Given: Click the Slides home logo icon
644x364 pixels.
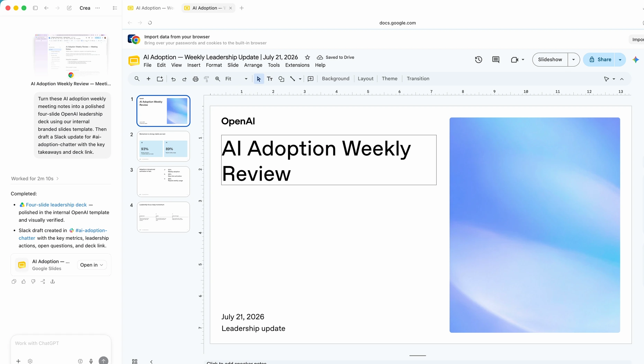Looking at the screenshot, I should pos(134,61).
